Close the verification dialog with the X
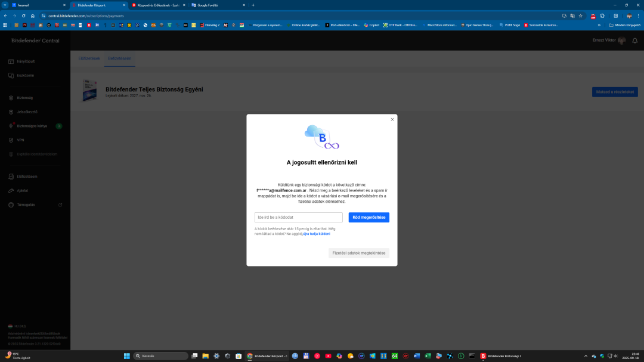The image size is (644, 362). [392, 119]
